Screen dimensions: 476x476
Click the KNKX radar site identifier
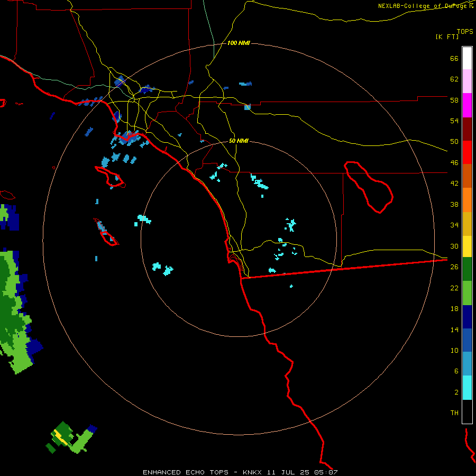pyautogui.click(x=252, y=472)
